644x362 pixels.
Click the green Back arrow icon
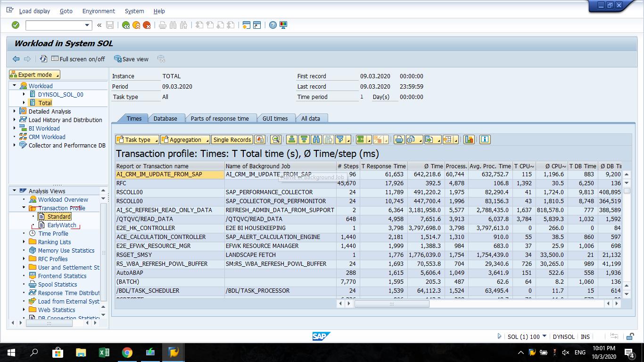124,25
